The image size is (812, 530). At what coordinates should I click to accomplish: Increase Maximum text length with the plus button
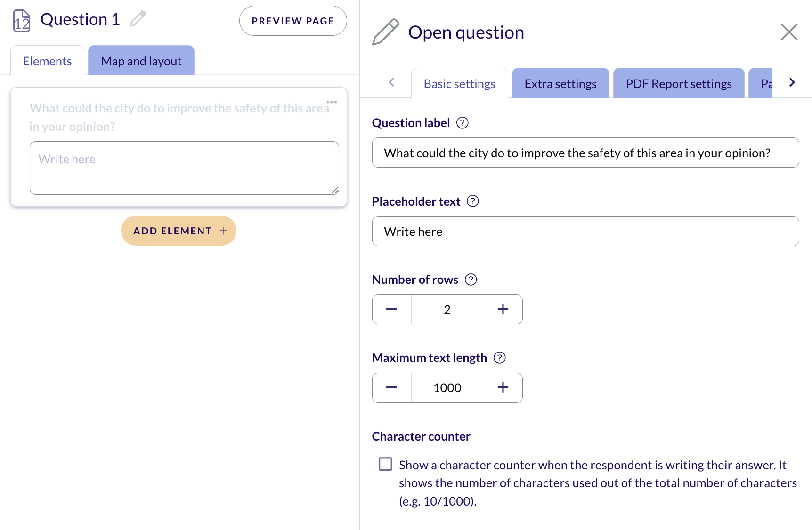coord(503,387)
